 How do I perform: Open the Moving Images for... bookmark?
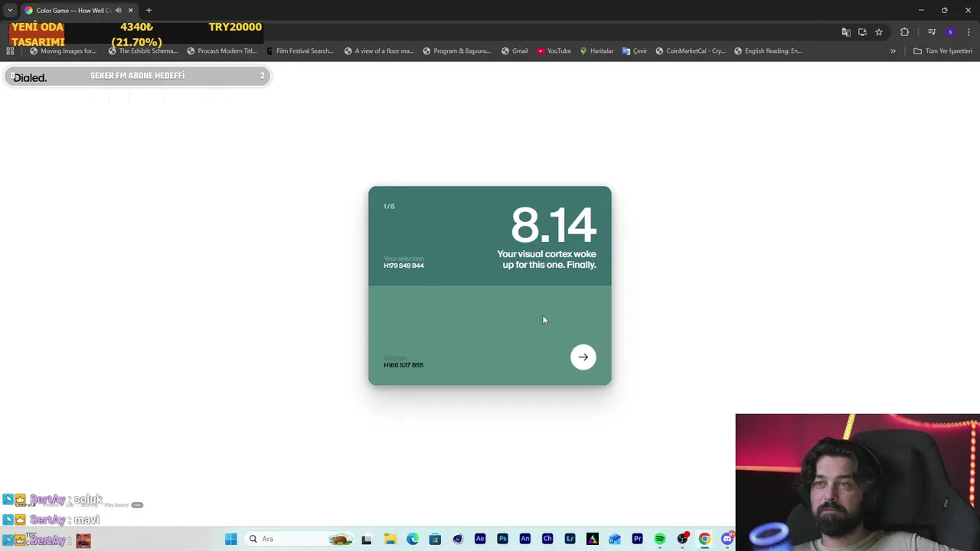coord(63,51)
